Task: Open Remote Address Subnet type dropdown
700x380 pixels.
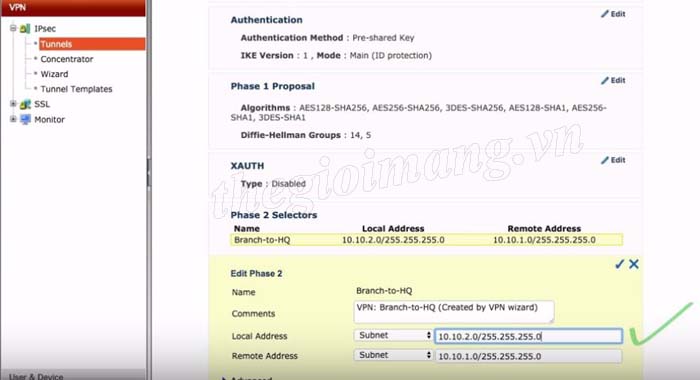Action: 393,355
